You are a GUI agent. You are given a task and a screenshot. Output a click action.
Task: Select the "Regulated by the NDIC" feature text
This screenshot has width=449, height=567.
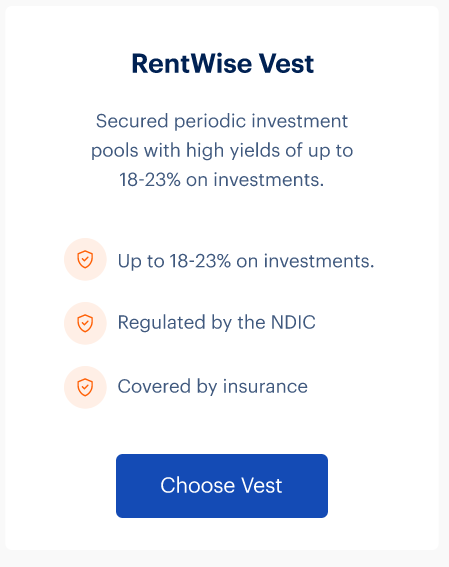pyautogui.click(x=217, y=323)
